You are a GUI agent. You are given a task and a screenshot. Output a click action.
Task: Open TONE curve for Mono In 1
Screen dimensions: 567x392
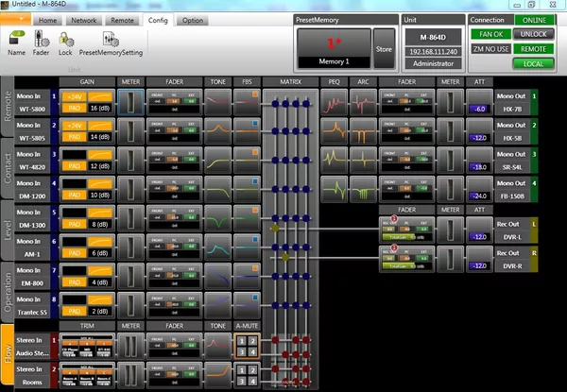click(217, 102)
